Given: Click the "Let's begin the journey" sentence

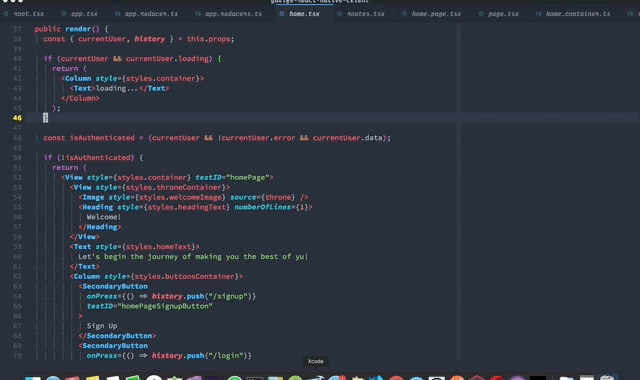Looking at the screenshot, I should [x=193, y=257].
